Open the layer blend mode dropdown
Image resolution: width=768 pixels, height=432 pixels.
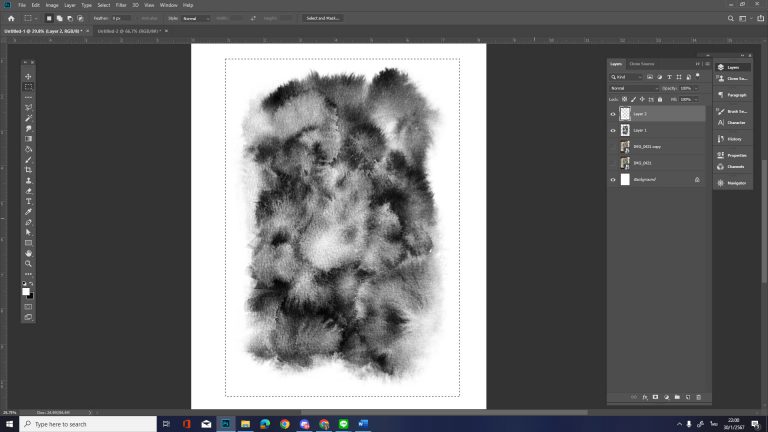(x=634, y=88)
